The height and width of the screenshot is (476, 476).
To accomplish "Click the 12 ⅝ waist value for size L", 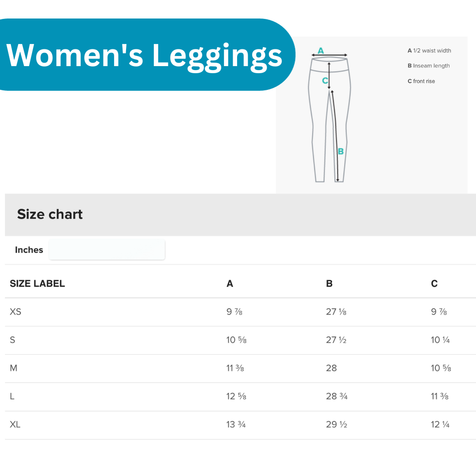I will click(x=236, y=396).
